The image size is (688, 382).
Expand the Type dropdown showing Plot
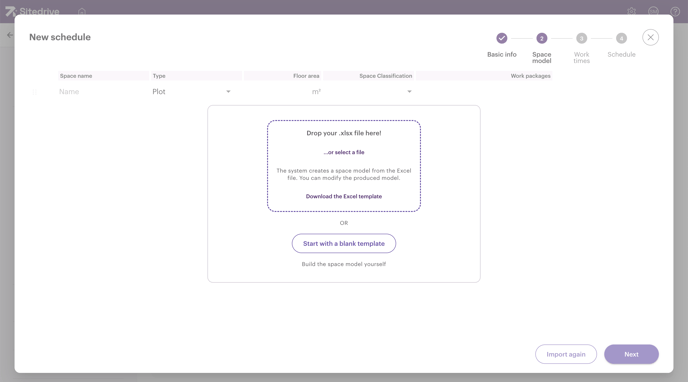192,92
